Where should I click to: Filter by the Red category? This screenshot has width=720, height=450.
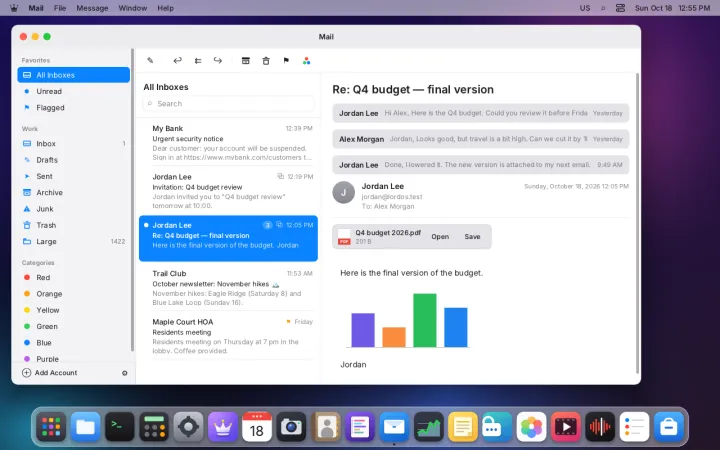(x=73, y=277)
